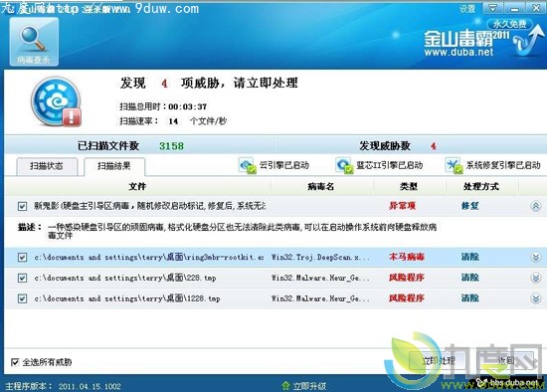Viewport: 547px width, 392px height.
Task: Click the scan status cloud icon with alert
Action: click(x=57, y=101)
